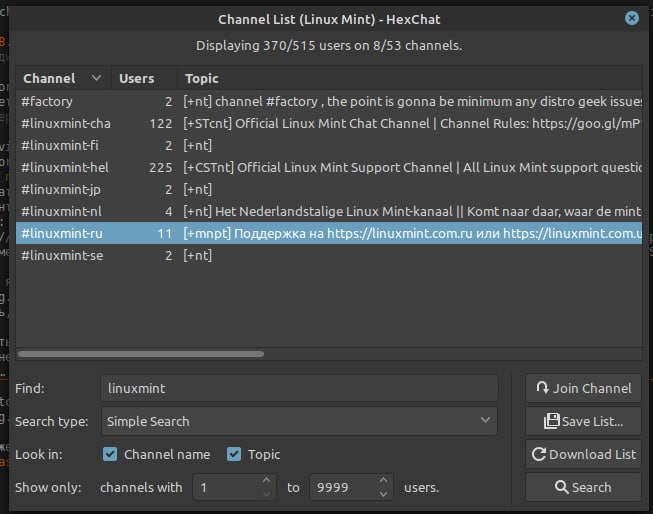Click user count 122 in #linuxmint-cha row
The width and height of the screenshot is (653, 514).
point(160,123)
